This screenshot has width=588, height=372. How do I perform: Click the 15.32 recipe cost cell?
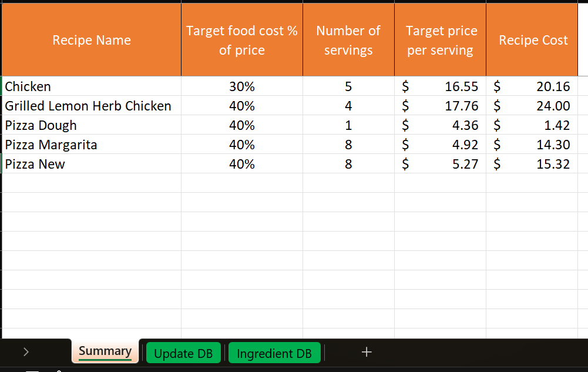point(533,164)
